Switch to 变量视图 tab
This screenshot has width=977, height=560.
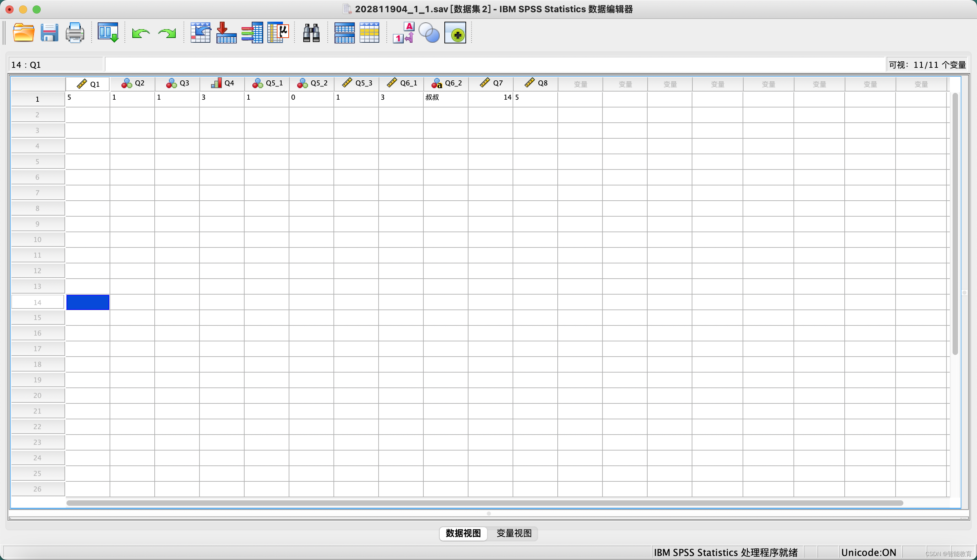coord(514,533)
